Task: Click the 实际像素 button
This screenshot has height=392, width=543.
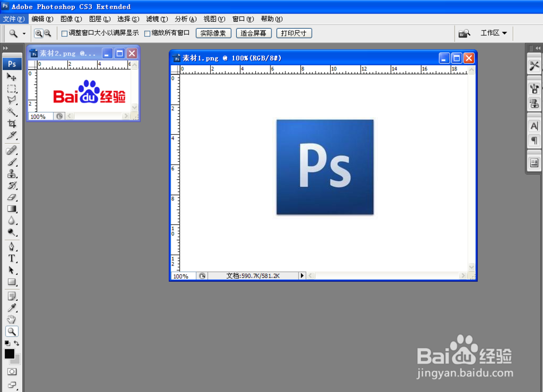Action: [213, 33]
